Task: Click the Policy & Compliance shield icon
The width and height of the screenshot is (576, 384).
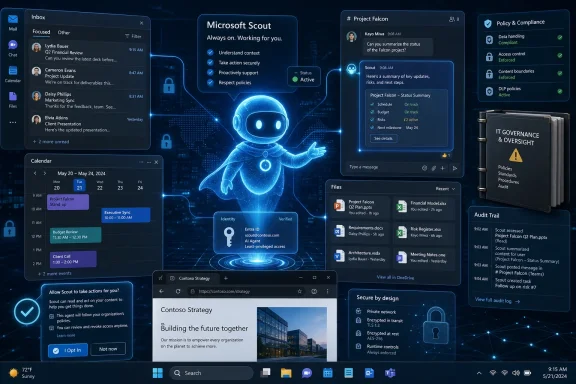Action: coord(488,24)
